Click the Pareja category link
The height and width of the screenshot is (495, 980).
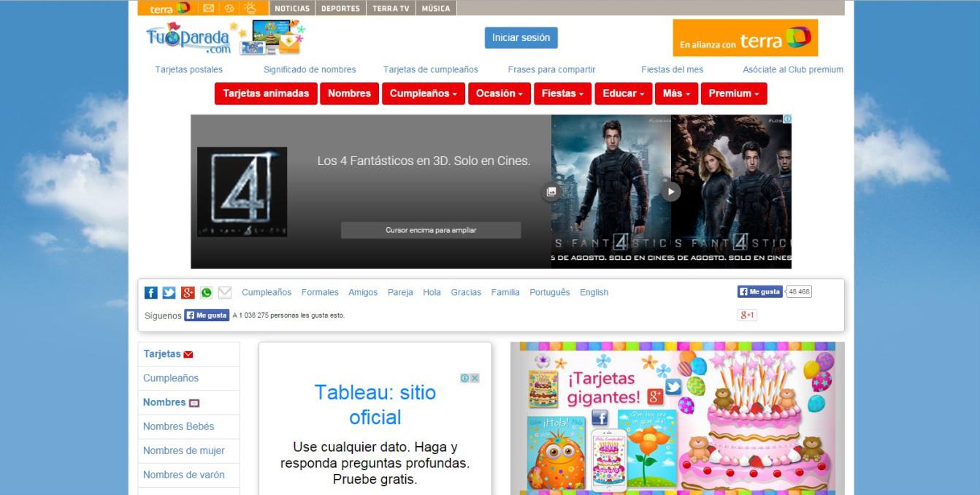click(x=400, y=293)
